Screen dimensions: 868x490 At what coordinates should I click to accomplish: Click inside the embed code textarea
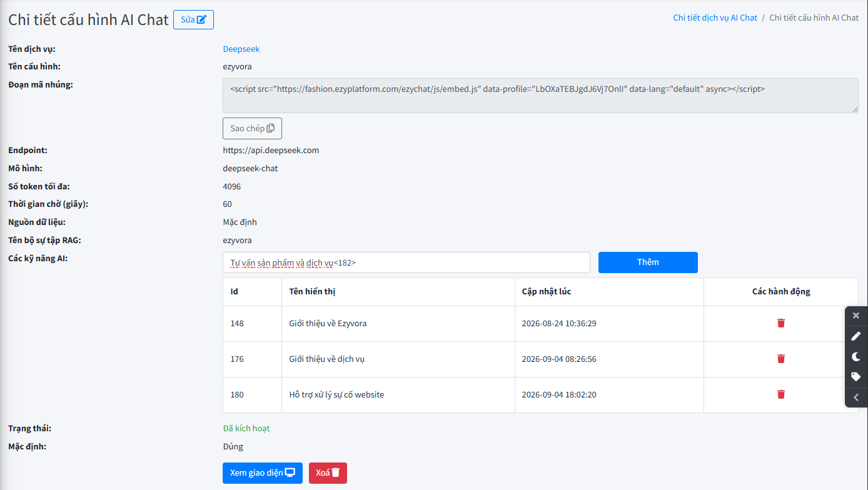[540, 96]
